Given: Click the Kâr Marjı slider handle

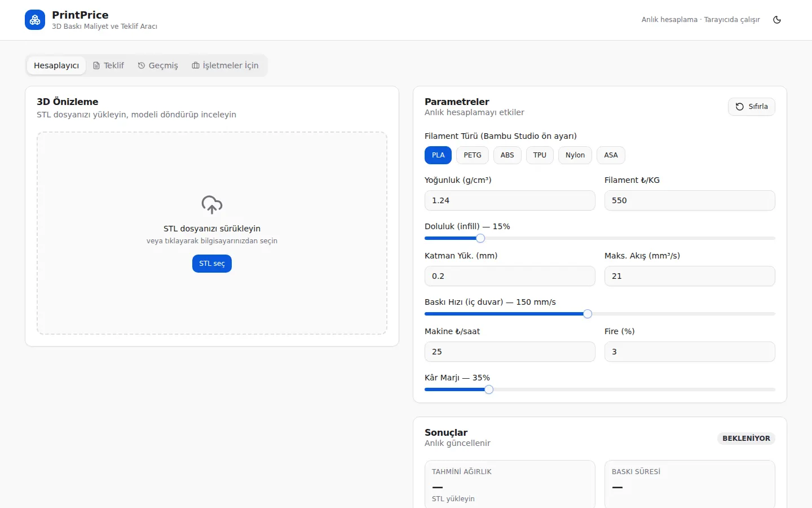Looking at the screenshot, I should 489,389.
